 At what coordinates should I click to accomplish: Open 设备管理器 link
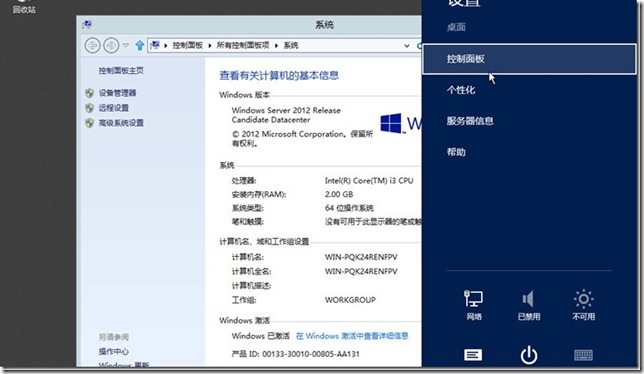pos(117,93)
